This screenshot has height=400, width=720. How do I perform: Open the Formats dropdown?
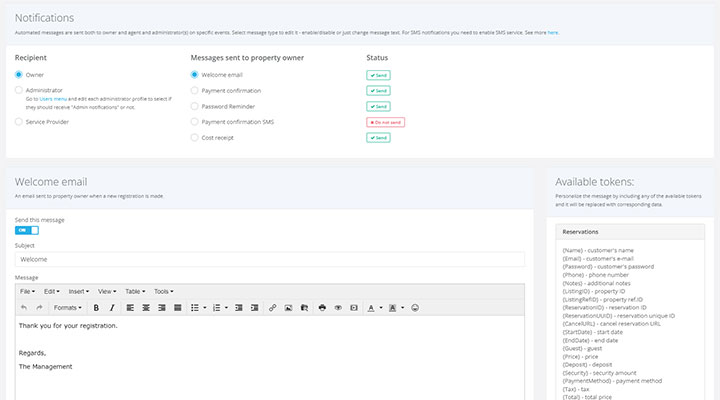[68, 308]
